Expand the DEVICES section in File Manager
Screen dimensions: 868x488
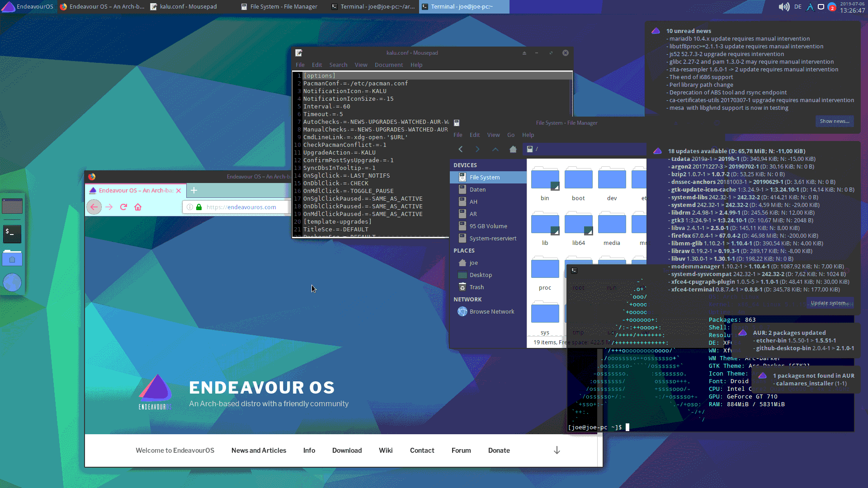point(465,165)
